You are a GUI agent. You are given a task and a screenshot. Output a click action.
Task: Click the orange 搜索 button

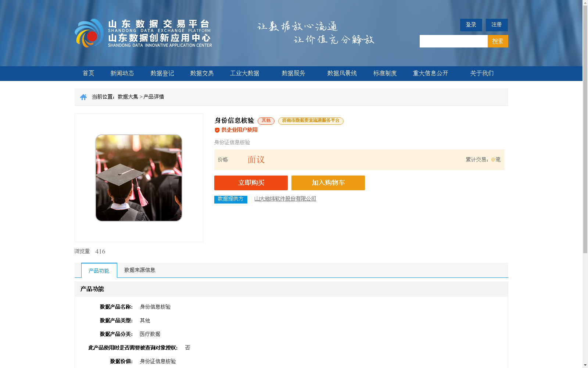point(498,41)
